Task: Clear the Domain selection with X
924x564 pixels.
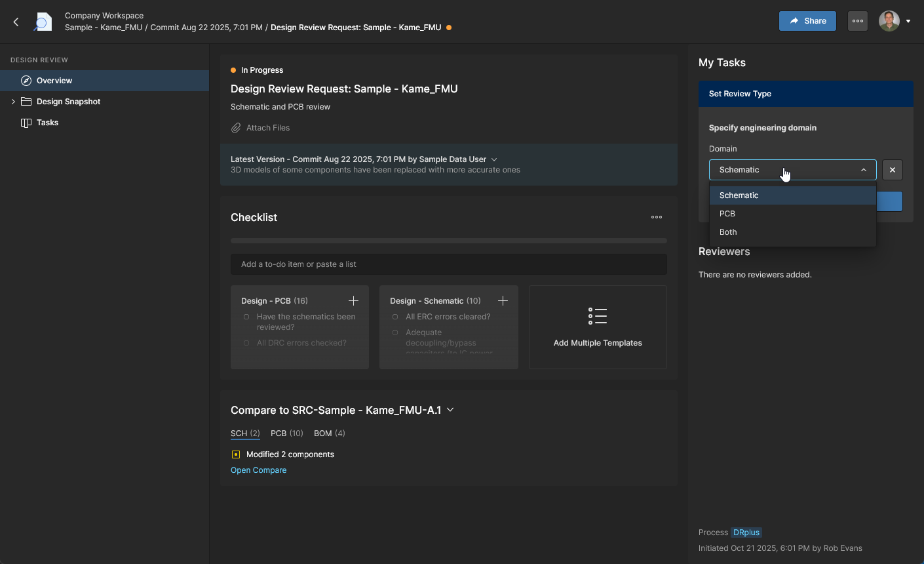Action: point(892,170)
